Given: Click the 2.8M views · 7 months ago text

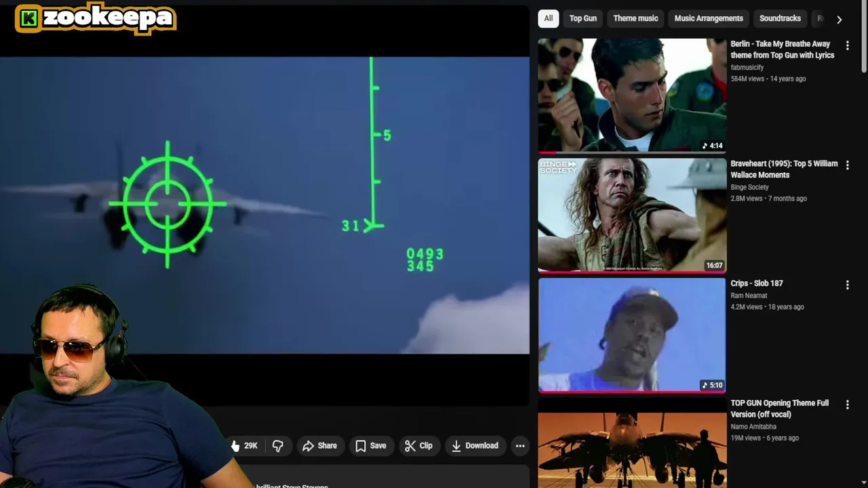Looking at the screenshot, I should pos(768,199).
